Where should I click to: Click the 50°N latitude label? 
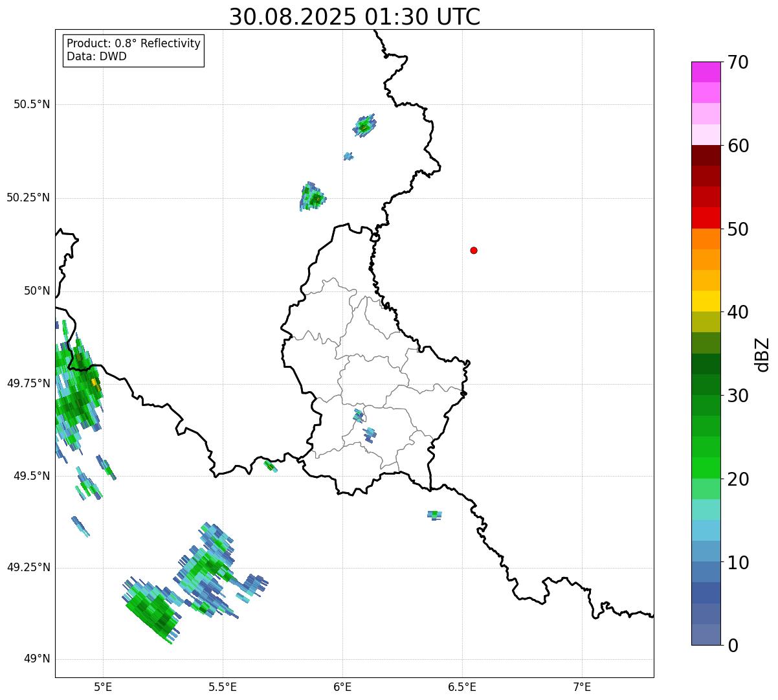(x=36, y=291)
